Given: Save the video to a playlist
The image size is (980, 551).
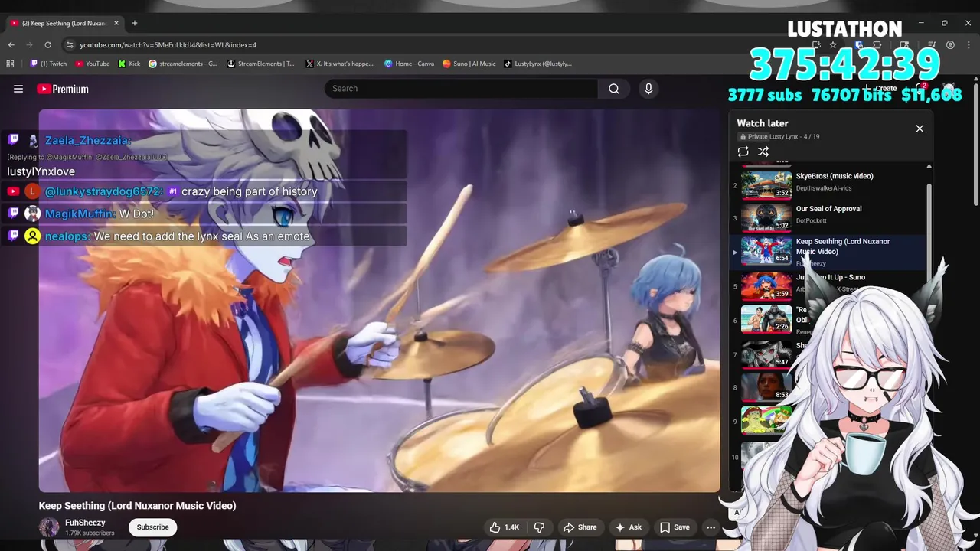Looking at the screenshot, I should tap(675, 527).
